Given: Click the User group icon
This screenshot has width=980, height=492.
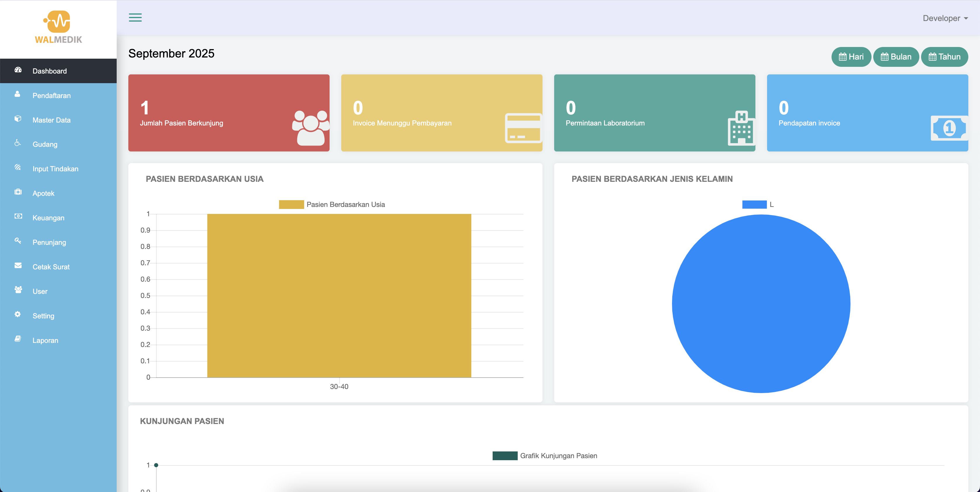Looking at the screenshot, I should [x=18, y=289].
